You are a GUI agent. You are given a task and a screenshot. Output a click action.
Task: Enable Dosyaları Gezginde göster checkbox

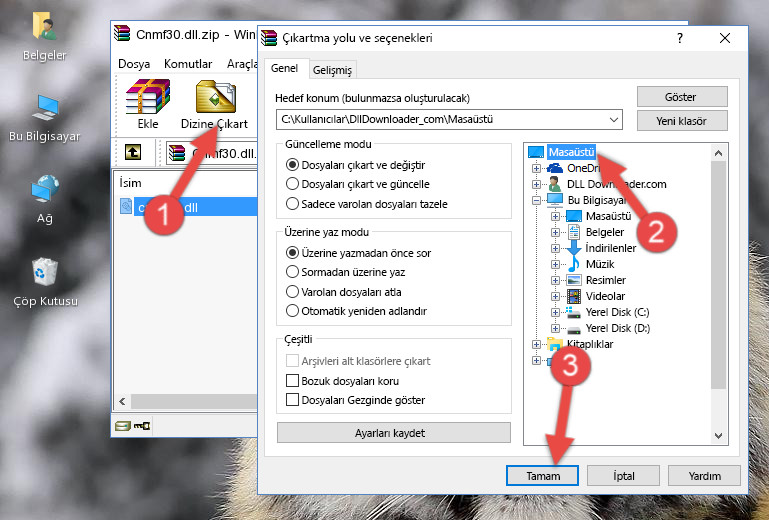[292, 400]
